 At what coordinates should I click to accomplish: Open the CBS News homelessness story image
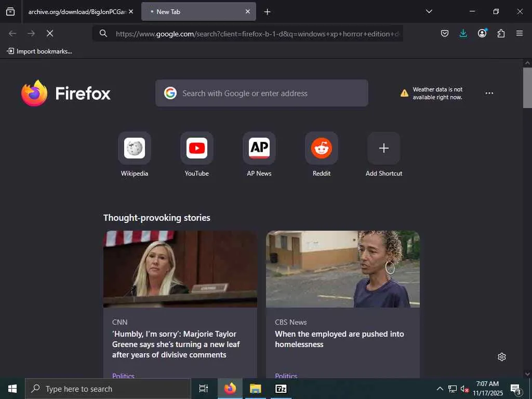(x=343, y=269)
